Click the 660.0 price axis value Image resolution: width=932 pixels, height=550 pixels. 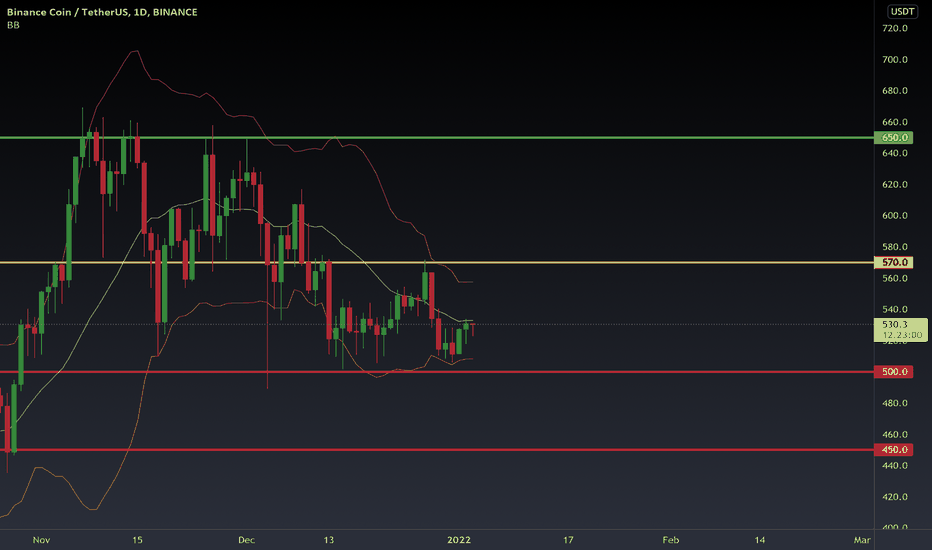click(895, 122)
